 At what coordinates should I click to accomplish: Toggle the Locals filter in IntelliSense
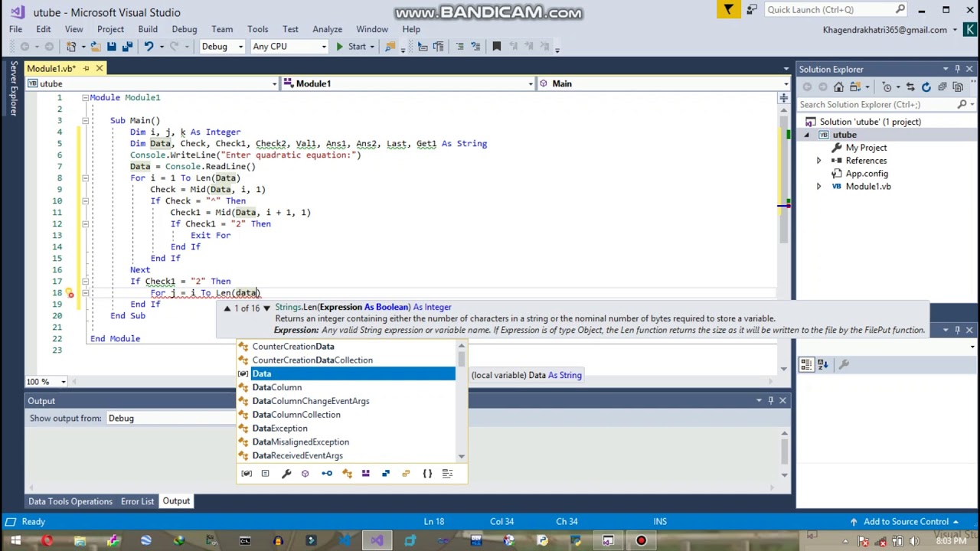click(x=247, y=474)
